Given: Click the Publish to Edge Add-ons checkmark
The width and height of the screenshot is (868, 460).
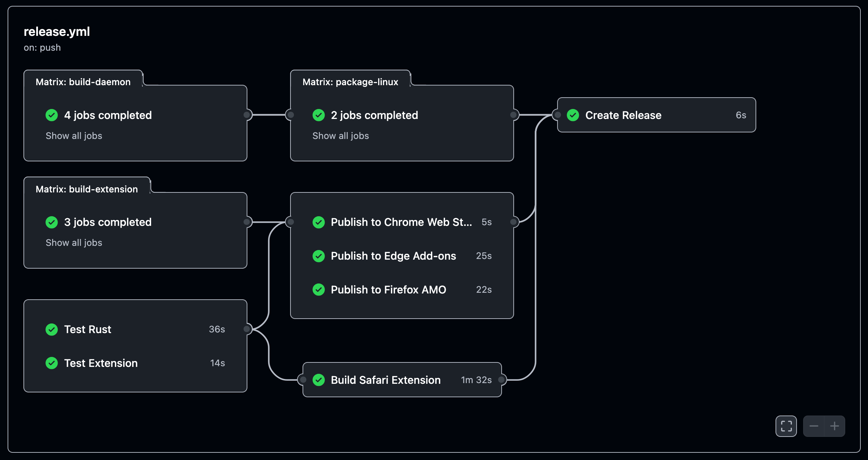Looking at the screenshot, I should pyautogui.click(x=318, y=256).
